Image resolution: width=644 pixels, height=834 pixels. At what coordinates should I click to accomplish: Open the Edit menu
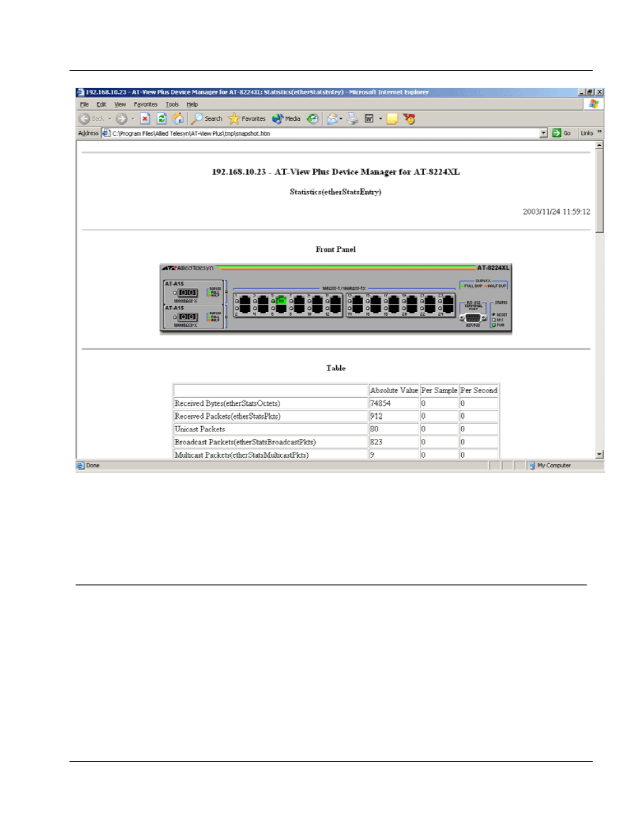(x=101, y=105)
